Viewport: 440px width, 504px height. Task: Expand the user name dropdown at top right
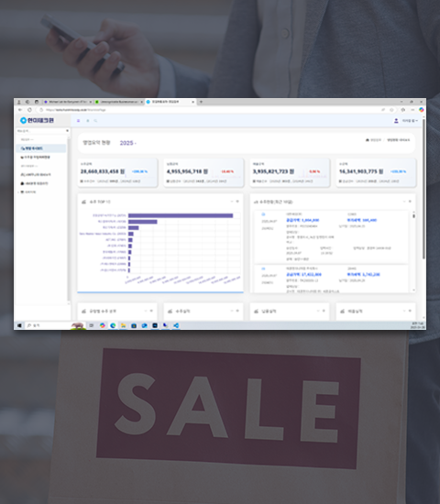pos(410,121)
